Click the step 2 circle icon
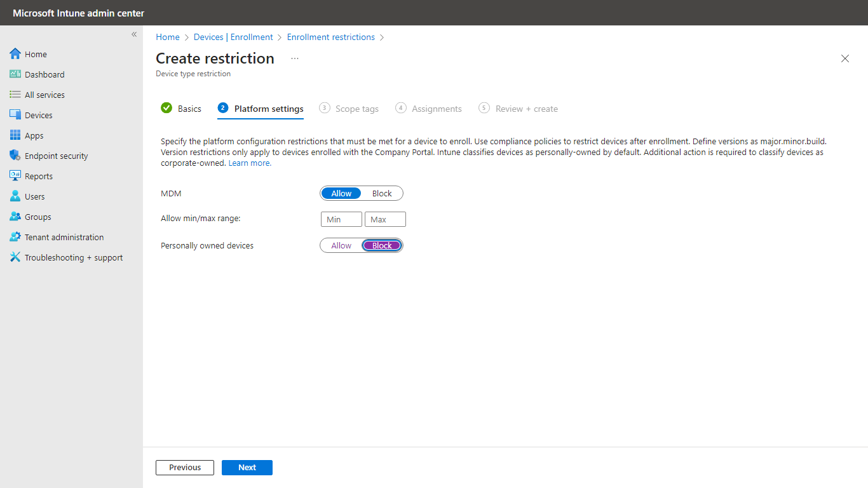This screenshot has width=868, height=488. click(x=223, y=108)
